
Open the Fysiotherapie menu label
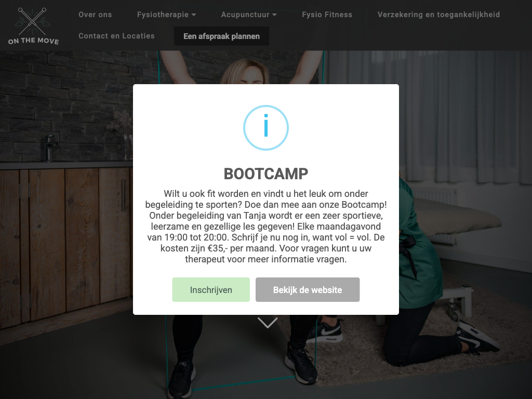163,15
